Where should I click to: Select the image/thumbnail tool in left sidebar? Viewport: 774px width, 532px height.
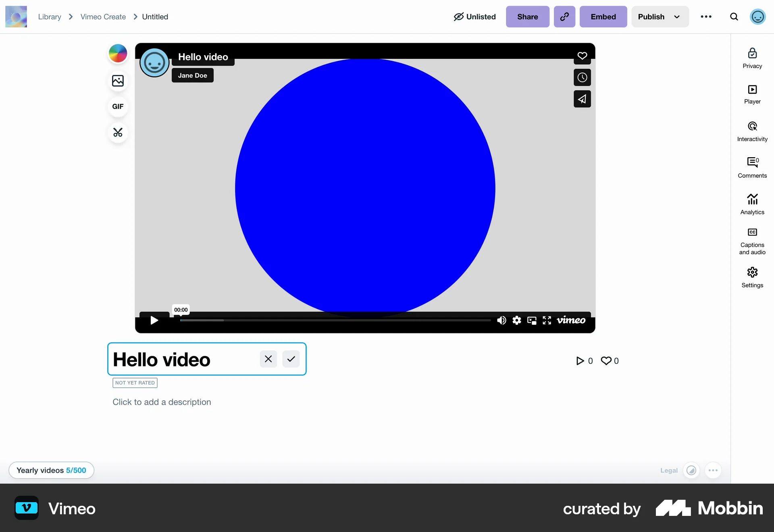tap(117, 81)
